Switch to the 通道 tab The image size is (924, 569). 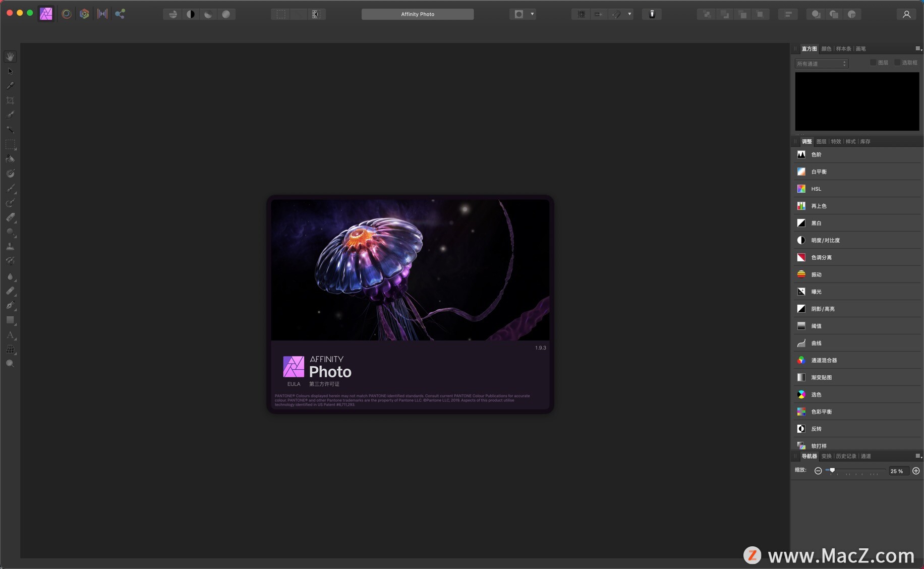(865, 457)
